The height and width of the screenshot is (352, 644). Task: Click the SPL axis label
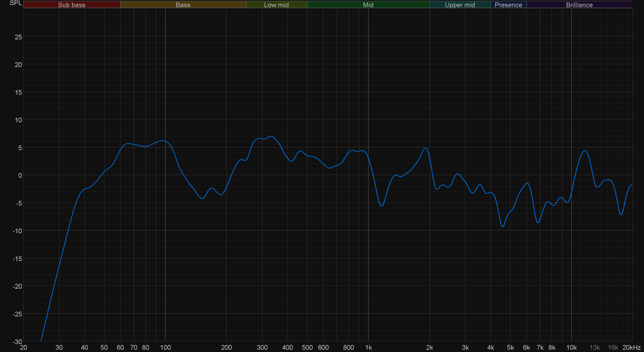coord(10,4)
